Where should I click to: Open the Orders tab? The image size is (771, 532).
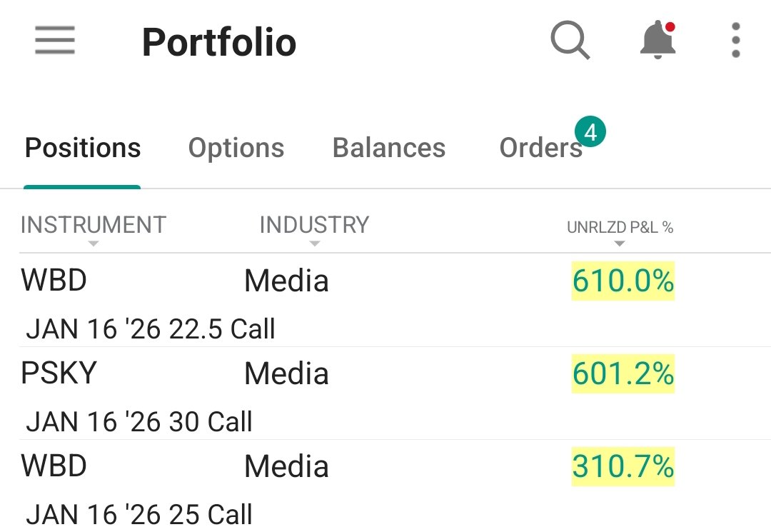(541, 148)
